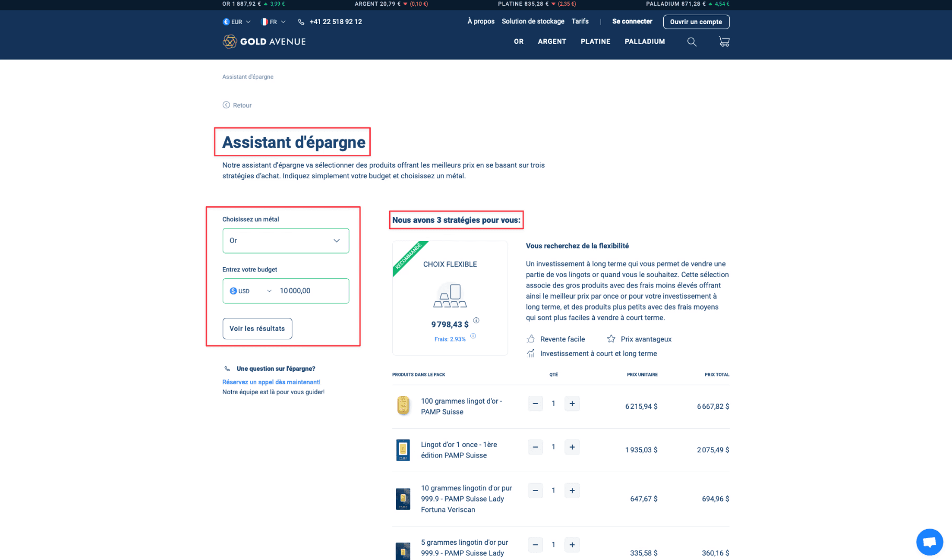Click Retour link

click(x=242, y=105)
